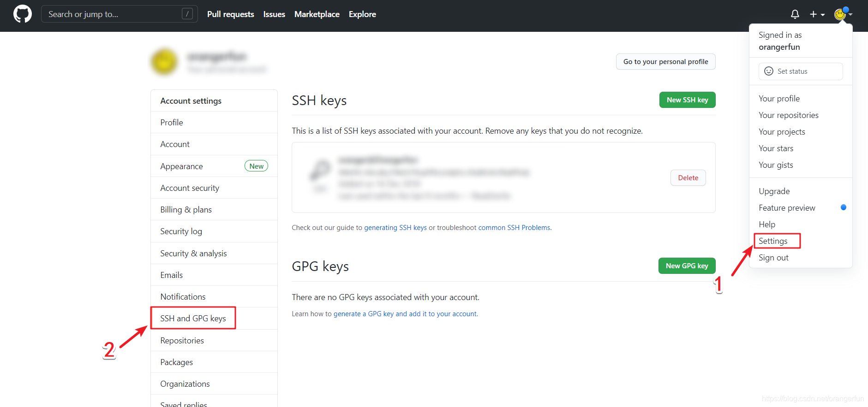
Task: Expand the plus create-new dropdown
Action: 817,14
